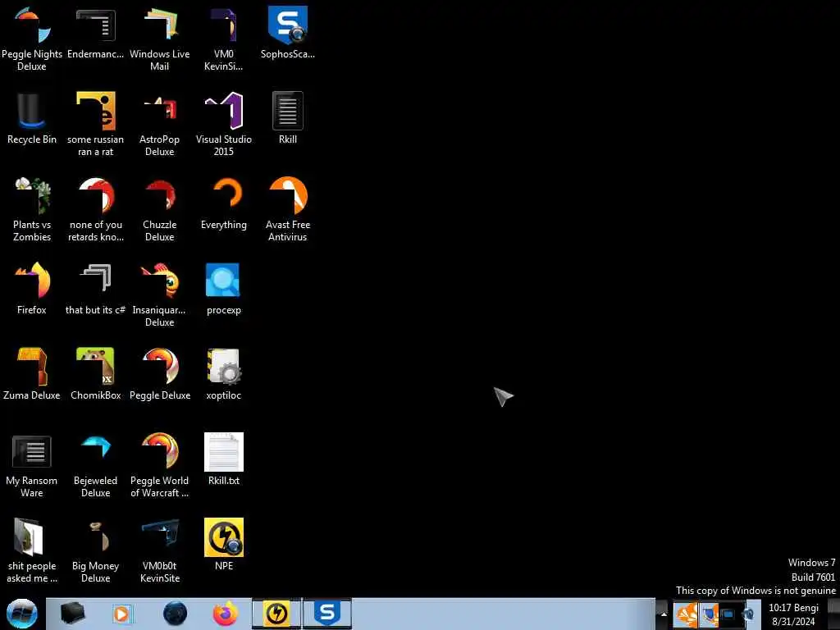Select the Rkill desktop icon
The width and height of the screenshot is (840, 630).
click(288, 118)
